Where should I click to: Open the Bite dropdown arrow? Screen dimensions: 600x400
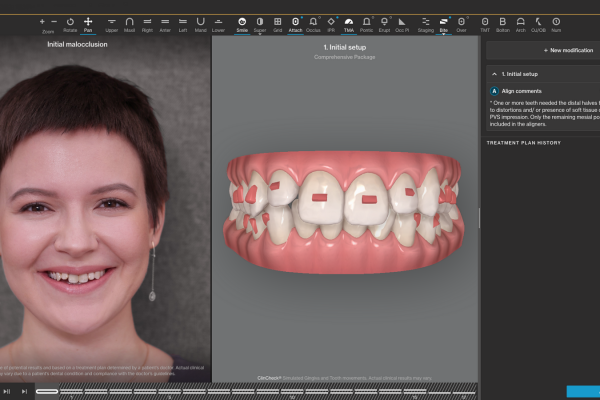pyautogui.click(x=443, y=34)
